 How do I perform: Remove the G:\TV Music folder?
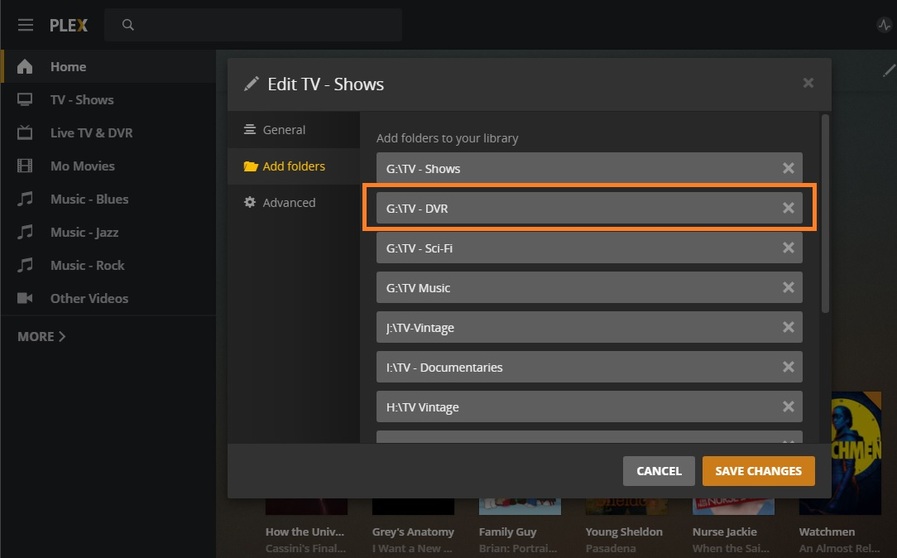click(788, 287)
